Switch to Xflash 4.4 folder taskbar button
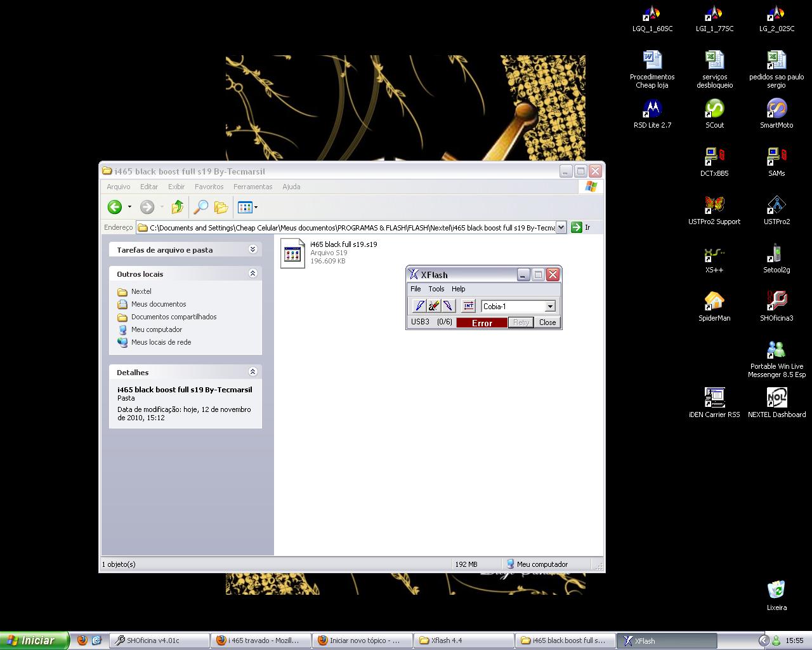 (464, 640)
